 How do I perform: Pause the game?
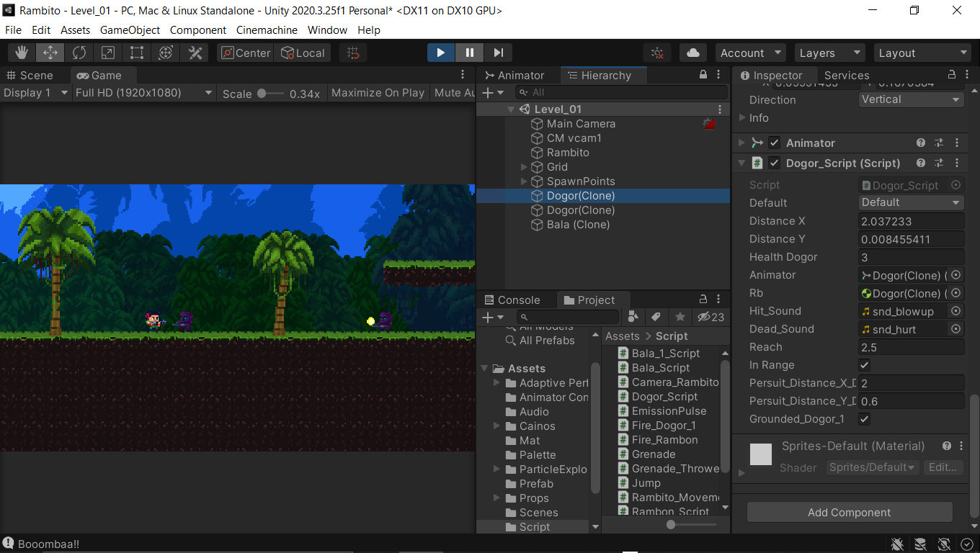(469, 53)
